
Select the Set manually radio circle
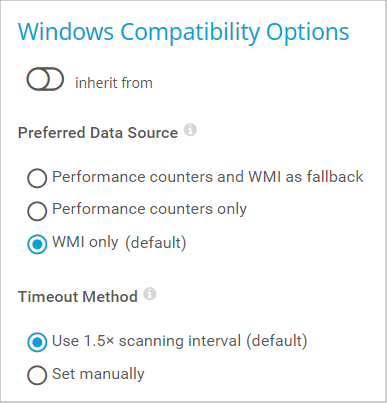click(37, 375)
